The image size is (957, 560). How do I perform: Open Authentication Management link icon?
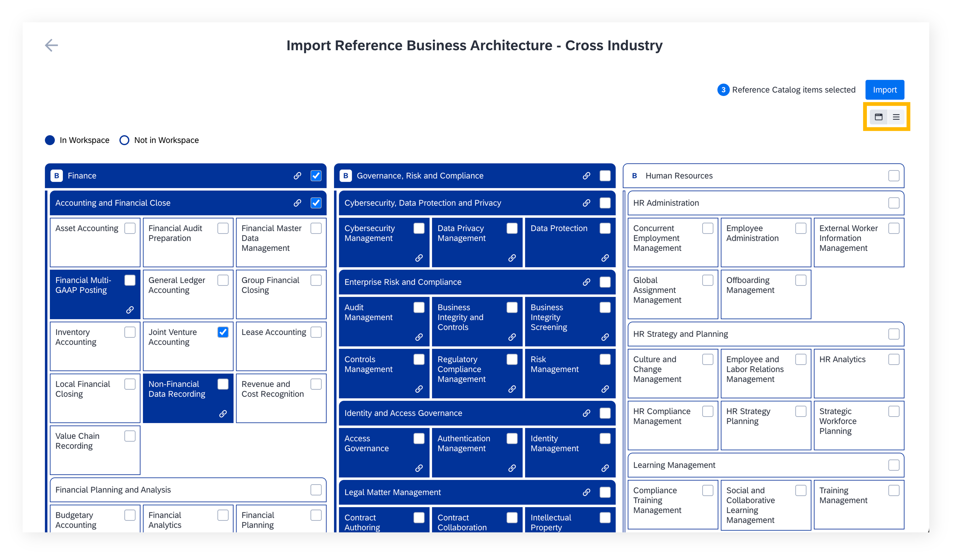[512, 468]
